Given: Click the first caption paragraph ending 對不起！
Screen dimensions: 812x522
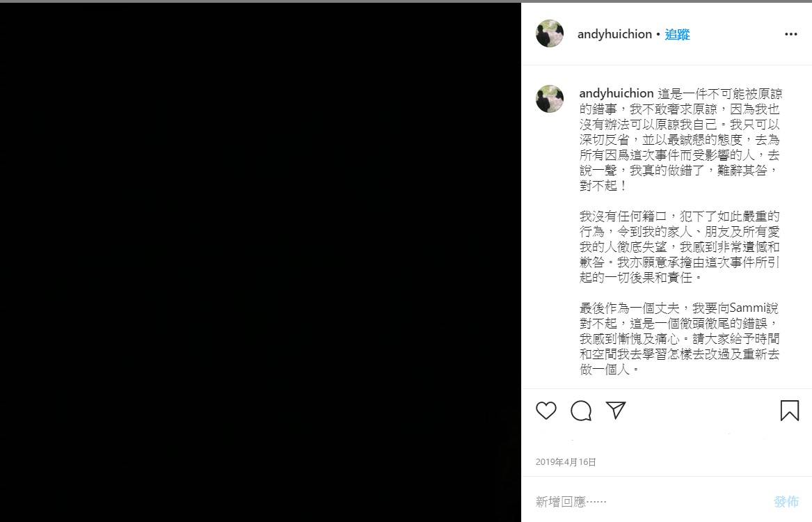Looking at the screenshot, I should (680, 139).
